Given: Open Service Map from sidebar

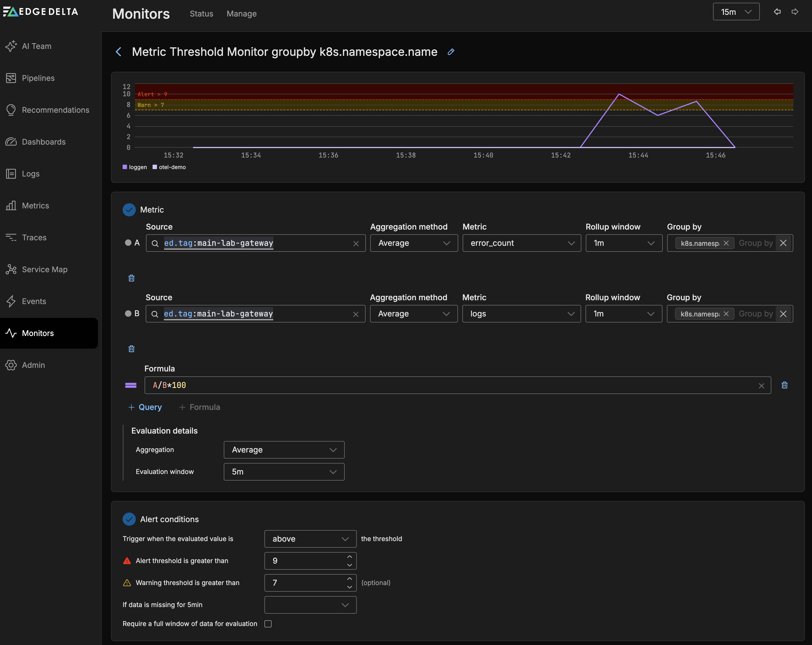Looking at the screenshot, I should 45,269.
